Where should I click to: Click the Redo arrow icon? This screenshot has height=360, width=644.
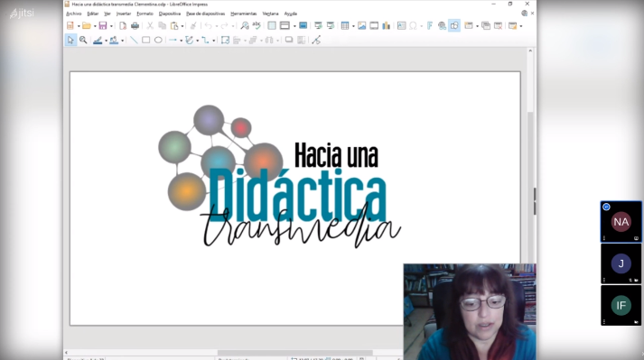[224, 26]
